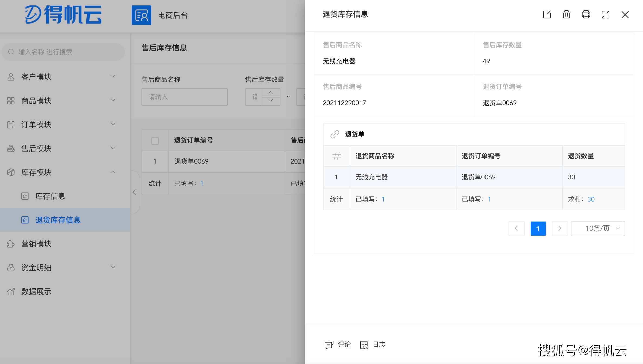
Task: Open 库存信息 menu item
Action: (50, 196)
